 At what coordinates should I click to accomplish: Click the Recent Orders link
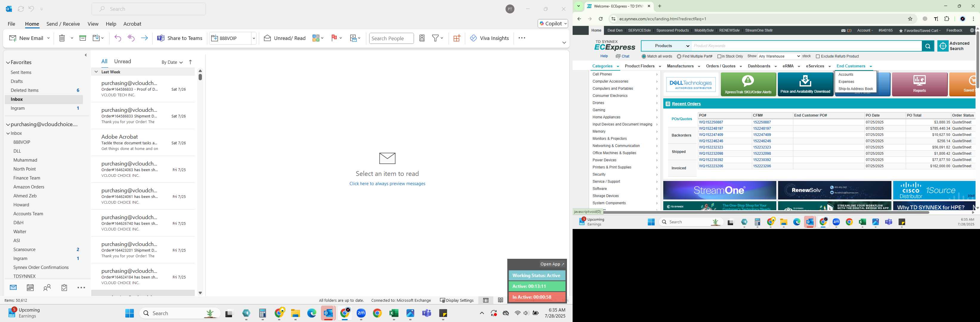tap(686, 104)
